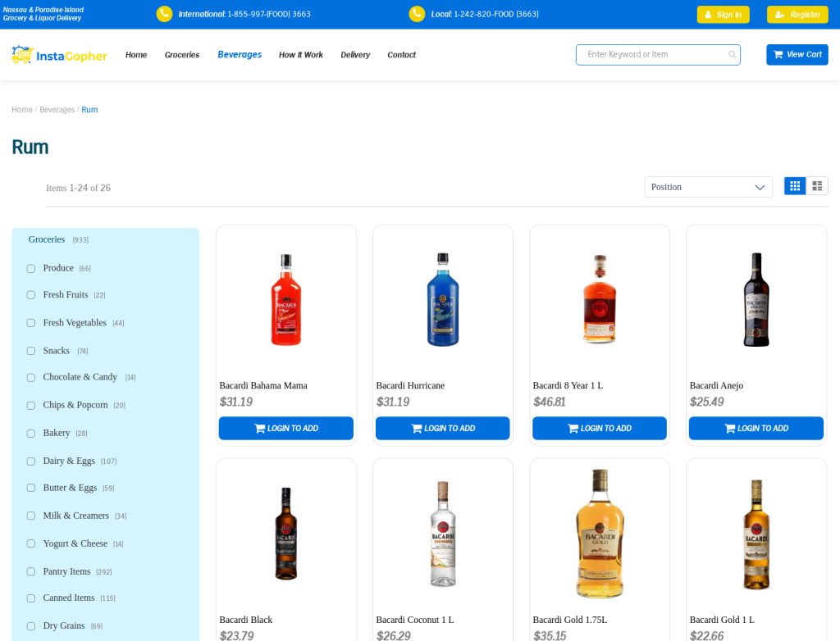The height and width of the screenshot is (641, 840).
Task: Open Bacardi Hurricane bottle image
Action: 443,300
